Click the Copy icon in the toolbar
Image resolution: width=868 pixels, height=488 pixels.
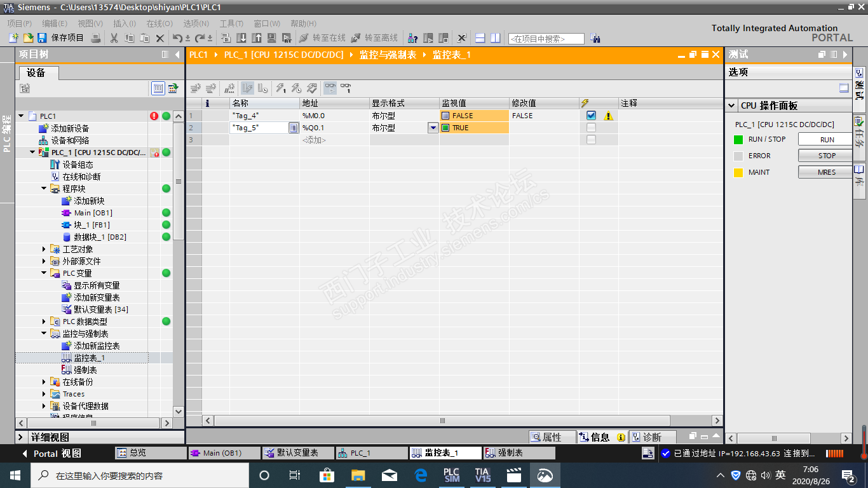click(130, 38)
